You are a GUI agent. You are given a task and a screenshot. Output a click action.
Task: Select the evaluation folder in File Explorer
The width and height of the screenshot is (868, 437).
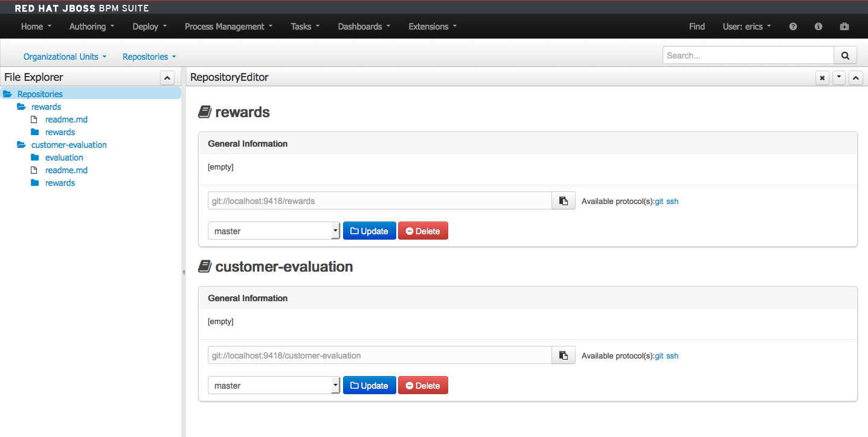pos(64,157)
